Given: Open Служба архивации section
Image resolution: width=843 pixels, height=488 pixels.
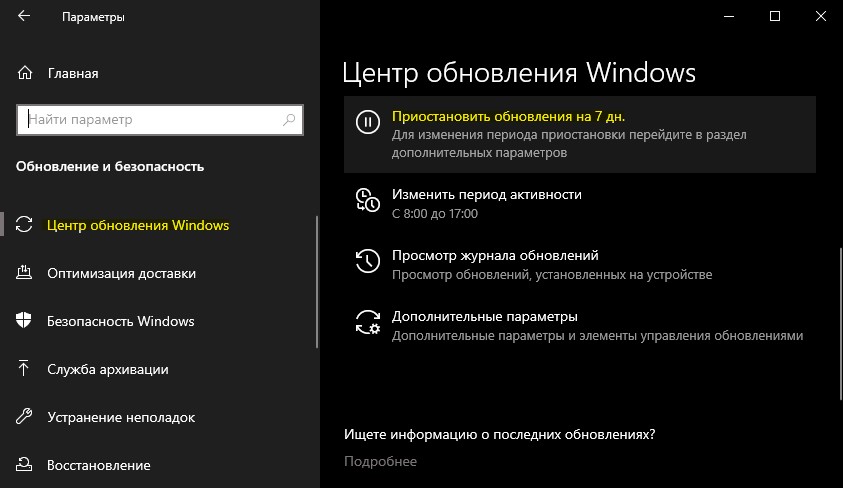Looking at the screenshot, I should (x=108, y=369).
